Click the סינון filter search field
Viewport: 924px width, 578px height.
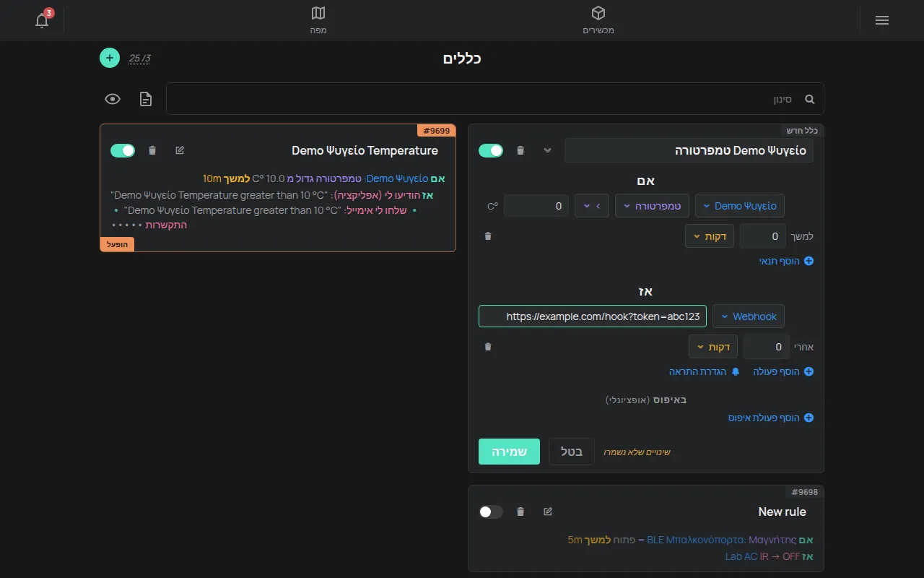tap(495, 99)
